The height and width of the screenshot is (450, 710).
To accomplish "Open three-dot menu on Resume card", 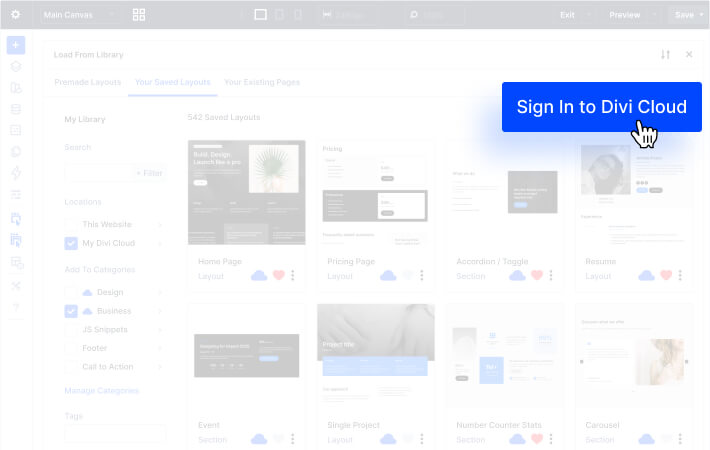I will tap(680, 275).
